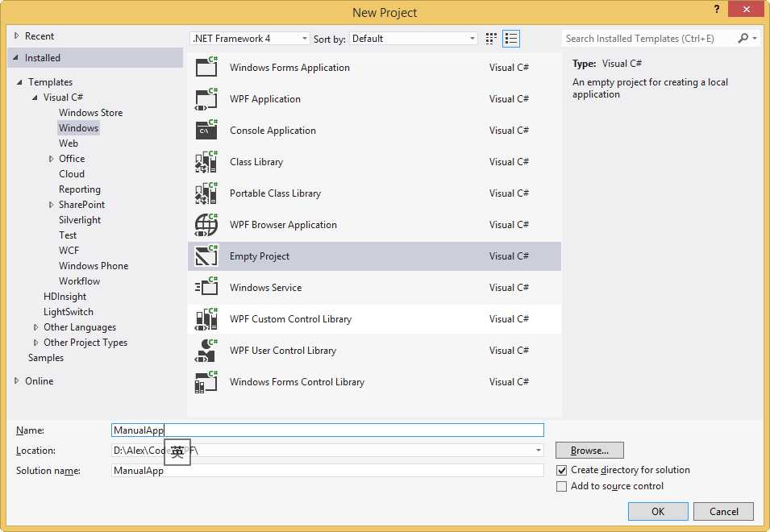770x532 pixels.
Task: Select the 'Console Application' template name
Action: 273,130
